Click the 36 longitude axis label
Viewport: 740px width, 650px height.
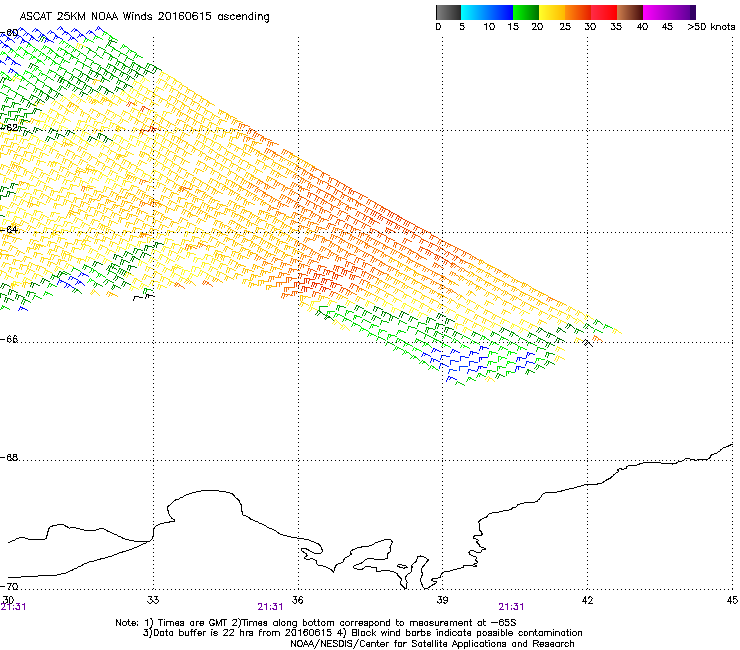[x=297, y=600]
